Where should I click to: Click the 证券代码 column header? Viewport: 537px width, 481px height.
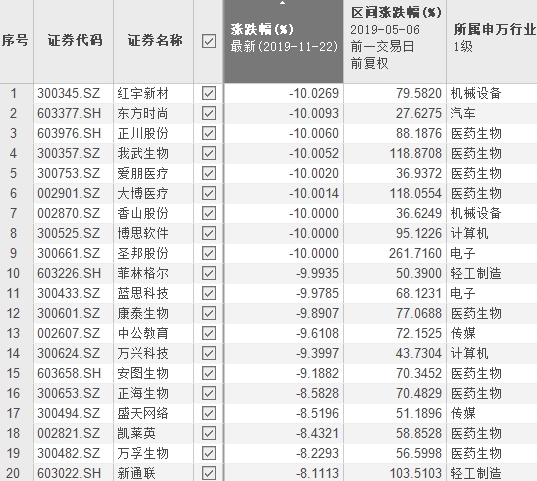click(74, 41)
